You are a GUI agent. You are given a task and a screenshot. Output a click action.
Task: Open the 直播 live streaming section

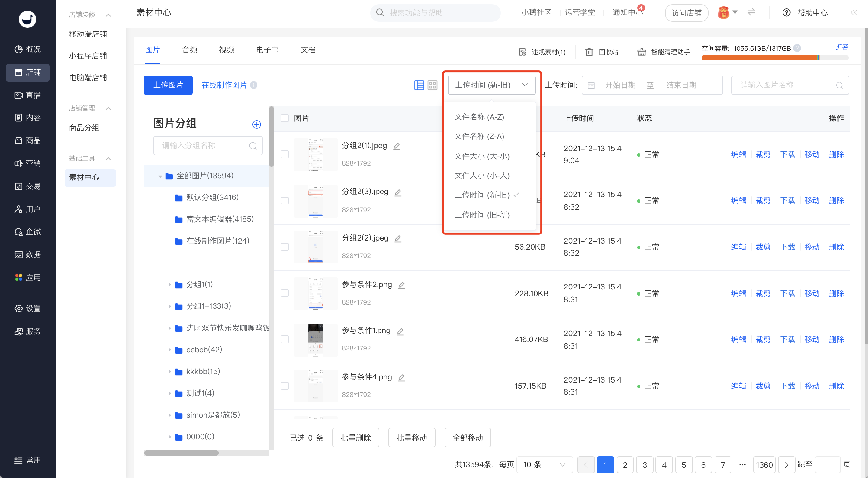[x=27, y=95]
